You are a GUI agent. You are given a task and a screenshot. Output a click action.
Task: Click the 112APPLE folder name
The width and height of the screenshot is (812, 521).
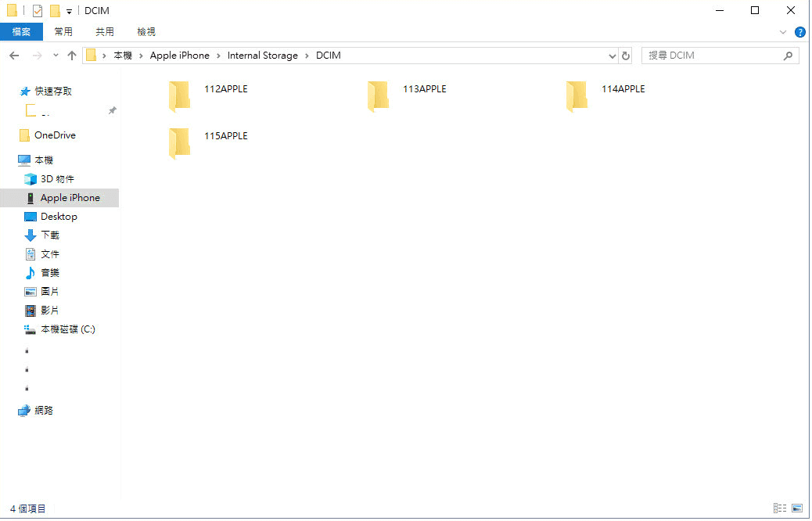pos(226,89)
